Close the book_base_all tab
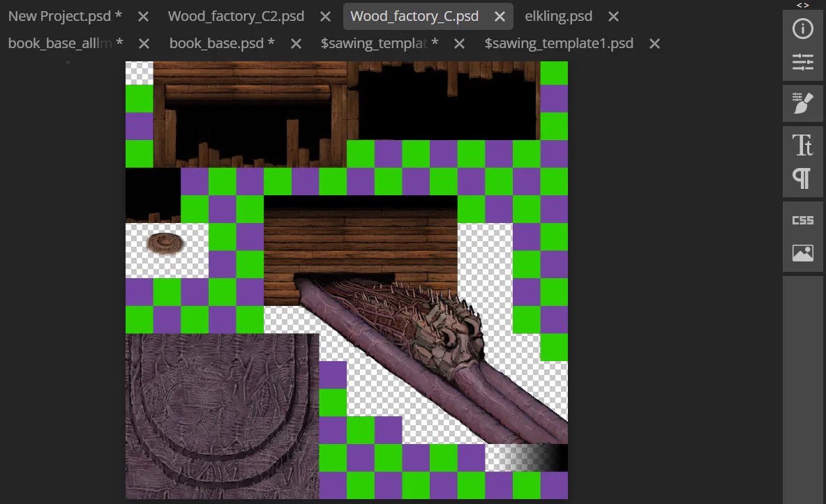The height and width of the screenshot is (504, 826). (144, 44)
